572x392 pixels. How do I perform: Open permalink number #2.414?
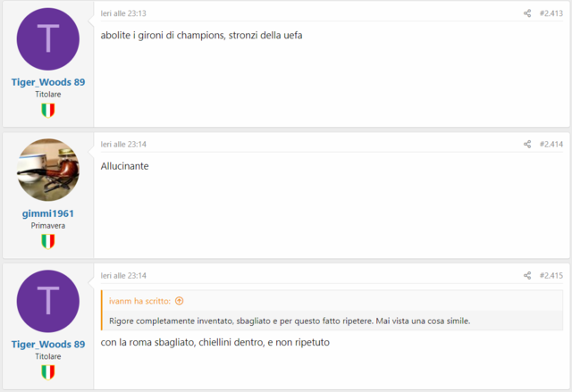551,145
